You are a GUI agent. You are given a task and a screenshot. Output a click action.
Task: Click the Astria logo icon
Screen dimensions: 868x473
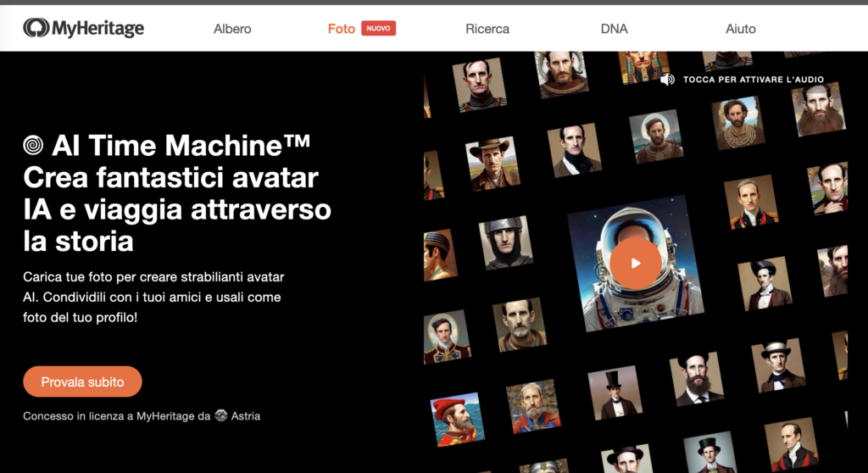coord(221,415)
